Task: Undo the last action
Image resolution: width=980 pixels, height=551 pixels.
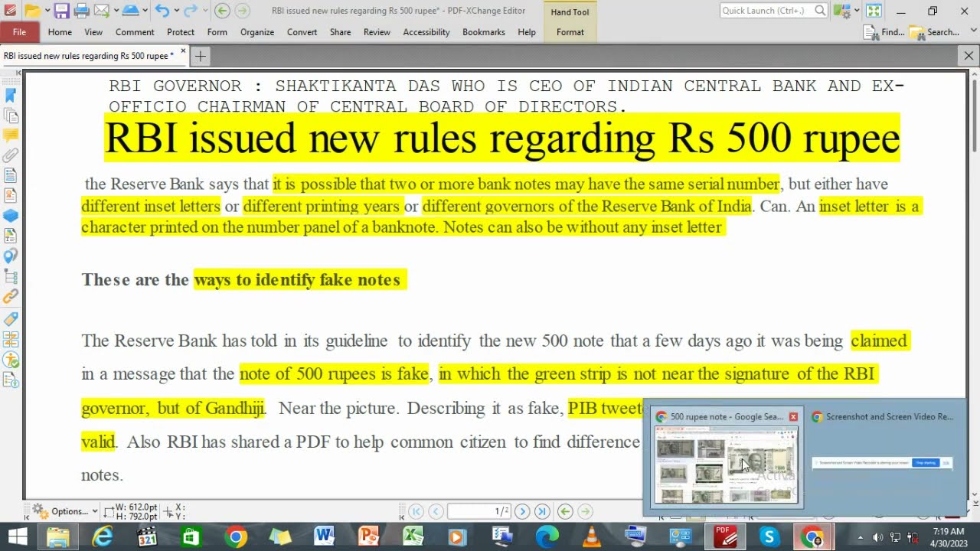Action: (x=162, y=11)
